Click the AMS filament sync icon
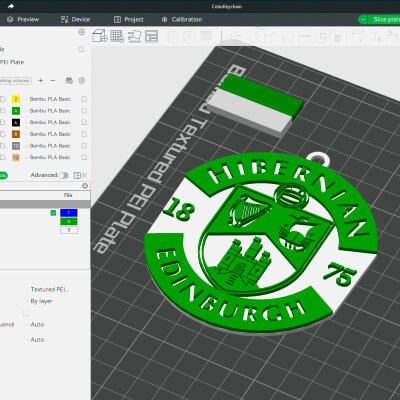This screenshot has width=400, height=400. pyautogui.click(x=69, y=81)
